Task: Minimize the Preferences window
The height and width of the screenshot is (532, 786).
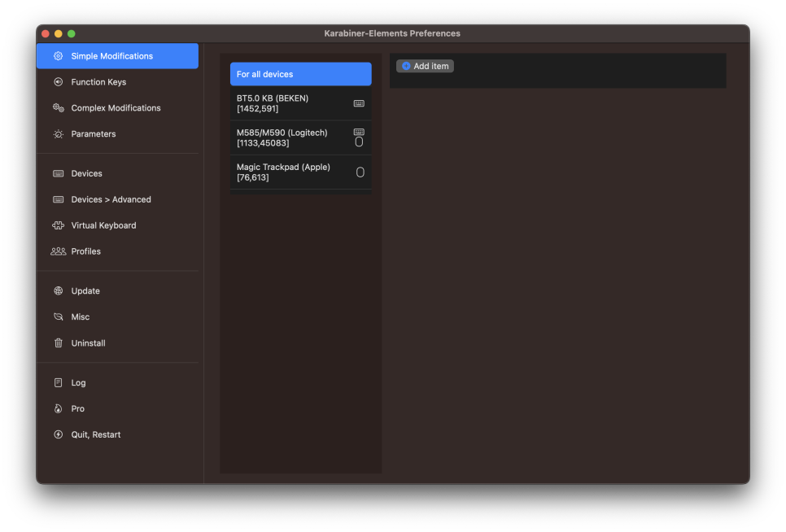Action: (58, 33)
